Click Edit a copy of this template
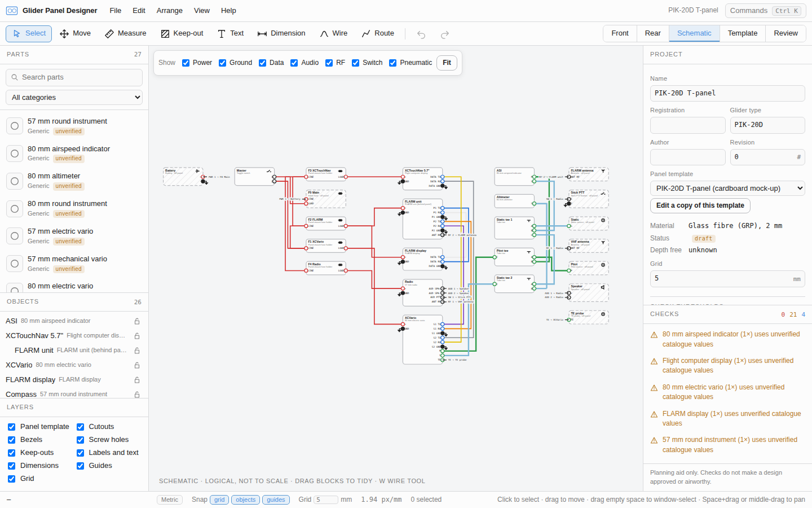 (700, 205)
